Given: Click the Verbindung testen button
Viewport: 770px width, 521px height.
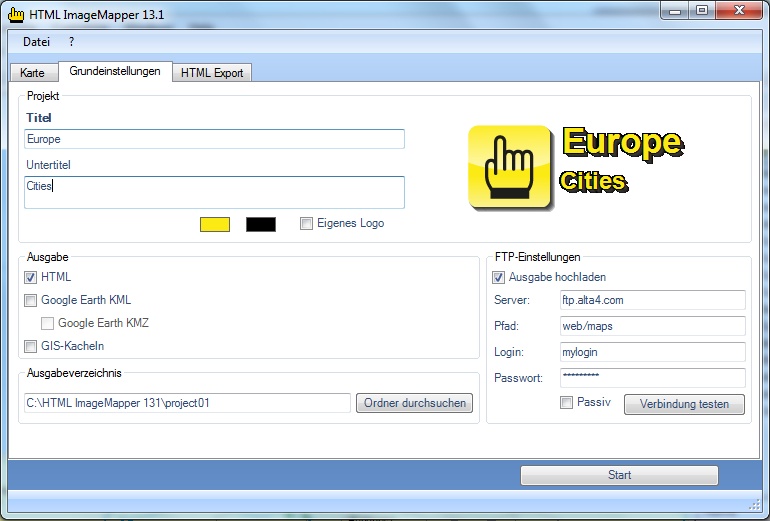Looking at the screenshot, I should click(684, 404).
